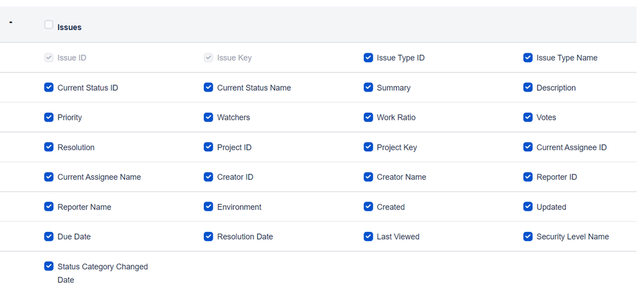Uncheck the Work Ratio checkbox
This screenshot has height=295, width=644.
368,117
